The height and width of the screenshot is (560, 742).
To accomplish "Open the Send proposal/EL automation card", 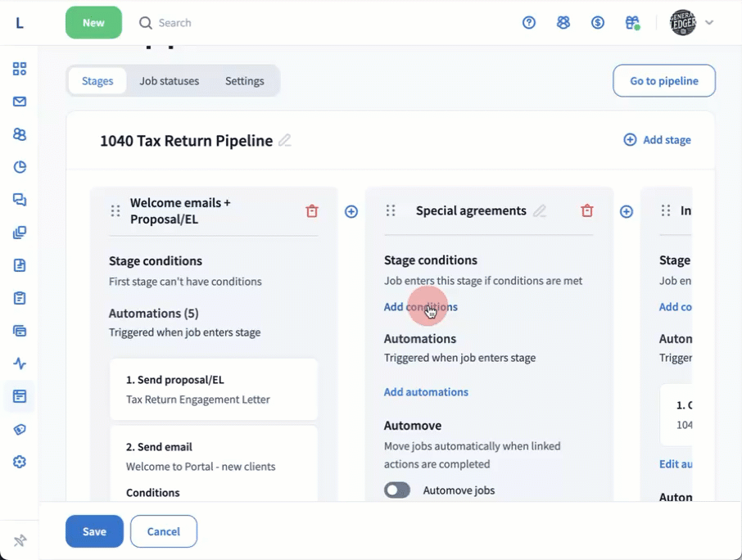I will click(x=214, y=390).
